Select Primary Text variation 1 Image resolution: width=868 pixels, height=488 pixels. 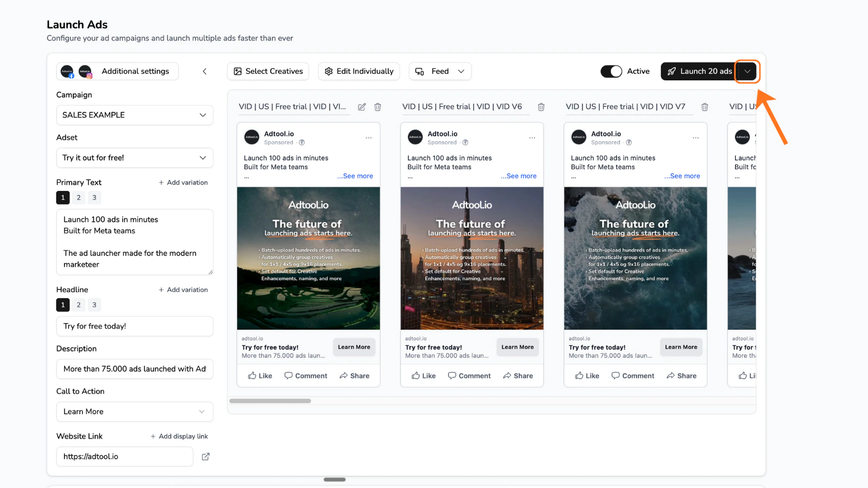click(x=63, y=198)
